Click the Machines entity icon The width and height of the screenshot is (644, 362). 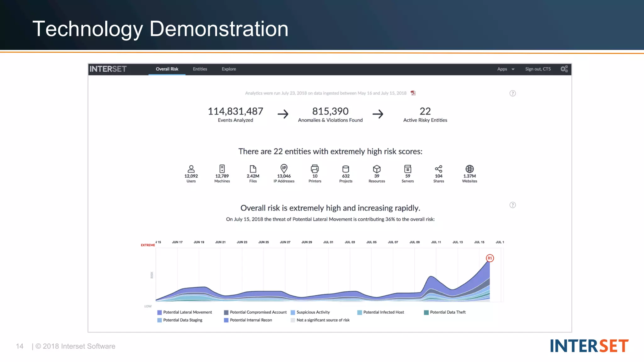pos(222,169)
